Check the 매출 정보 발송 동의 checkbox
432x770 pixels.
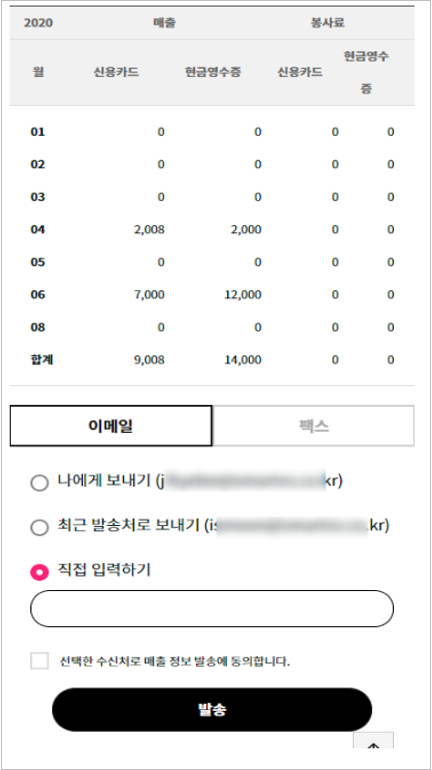[x=39, y=661]
